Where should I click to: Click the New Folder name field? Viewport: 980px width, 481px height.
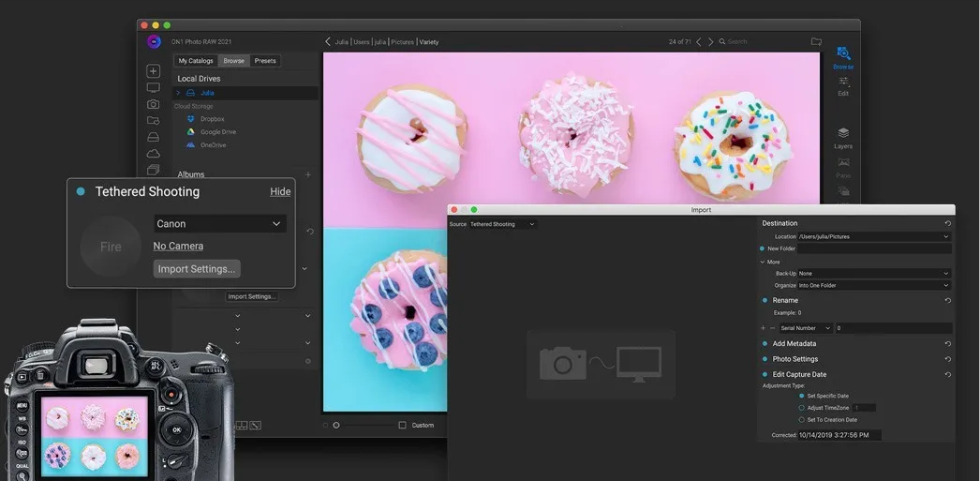(x=873, y=249)
